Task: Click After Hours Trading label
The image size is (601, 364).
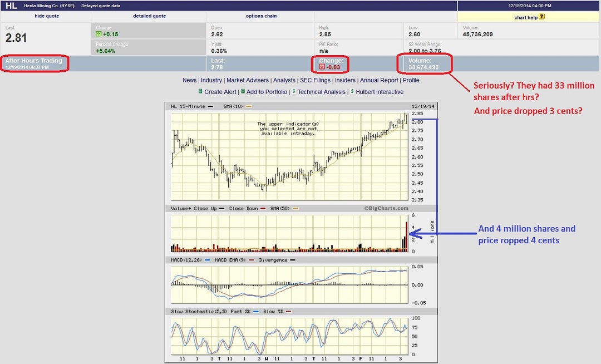Action: (34, 61)
